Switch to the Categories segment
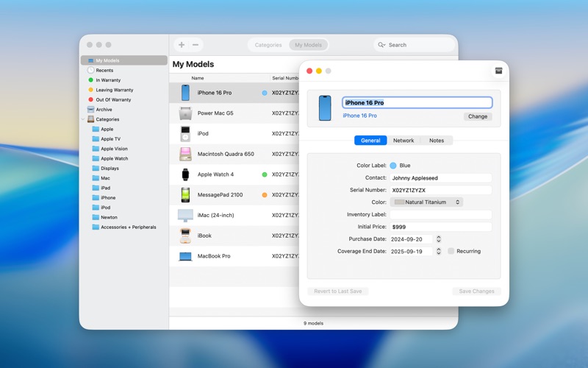Screen dimensions: 588x368 [x=268, y=45]
